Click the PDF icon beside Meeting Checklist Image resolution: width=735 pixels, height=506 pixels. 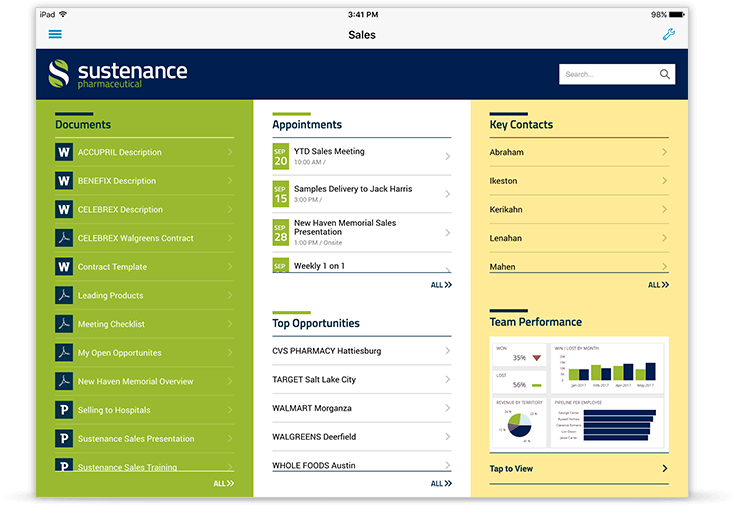tap(64, 324)
